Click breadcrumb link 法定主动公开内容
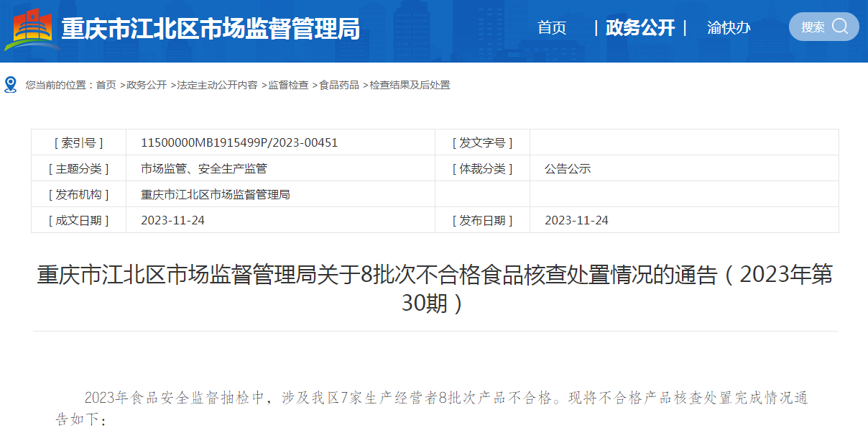 coord(217,85)
